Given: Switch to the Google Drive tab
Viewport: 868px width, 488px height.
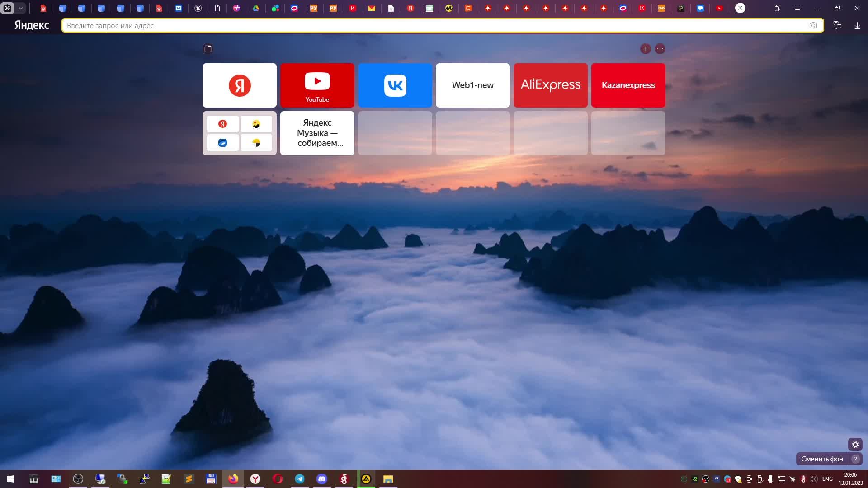Looking at the screenshot, I should click(x=256, y=8).
